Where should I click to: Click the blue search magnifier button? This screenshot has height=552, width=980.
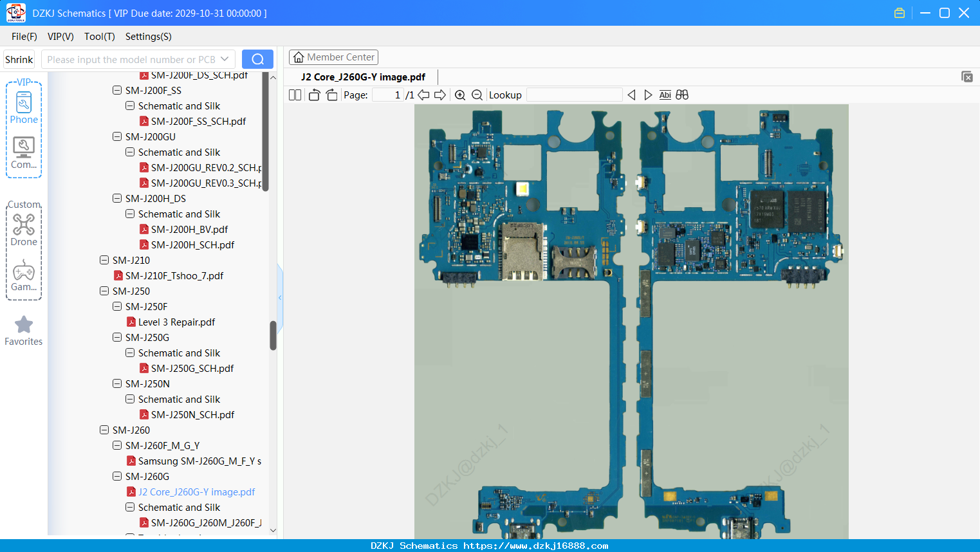point(257,59)
